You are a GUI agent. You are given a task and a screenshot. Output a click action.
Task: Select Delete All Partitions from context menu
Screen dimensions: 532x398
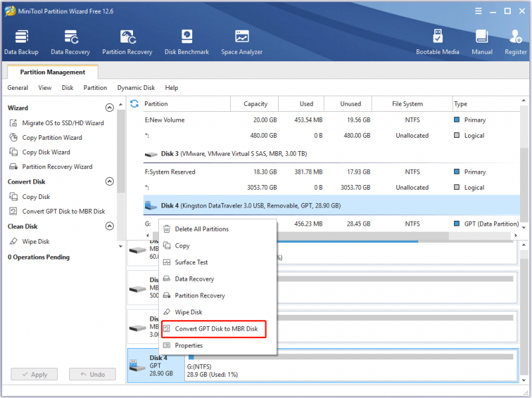pos(201,229)
